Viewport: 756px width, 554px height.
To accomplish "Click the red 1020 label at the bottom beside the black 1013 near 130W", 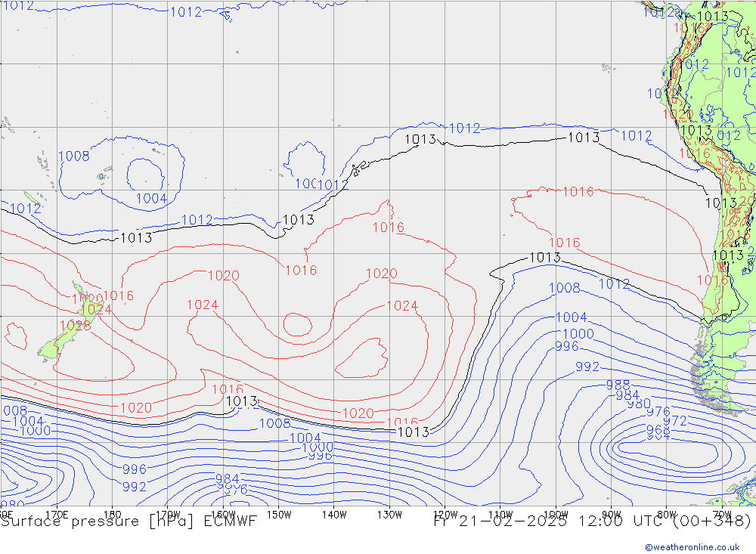I will (x=358, y=413).
